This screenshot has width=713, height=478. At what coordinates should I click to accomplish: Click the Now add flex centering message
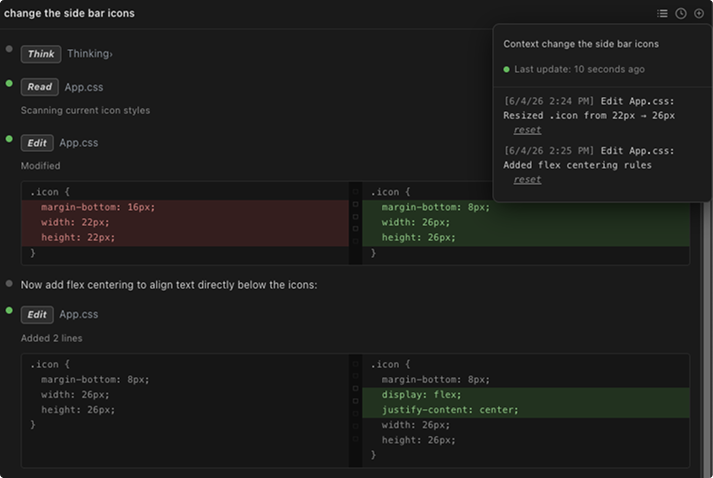(x=169, y=285)
